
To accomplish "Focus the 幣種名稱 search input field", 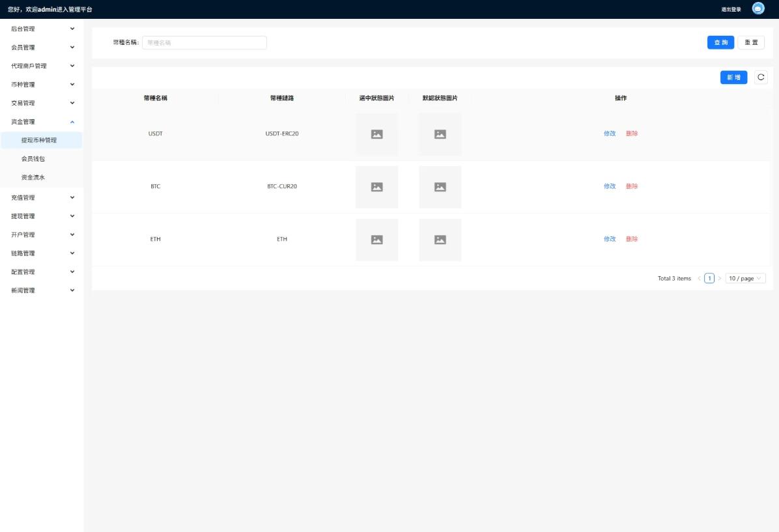I will [x=204, y=43].
